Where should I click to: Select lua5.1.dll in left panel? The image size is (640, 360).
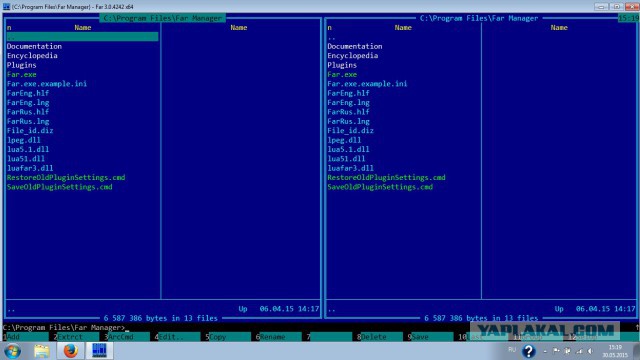(28, 149)
